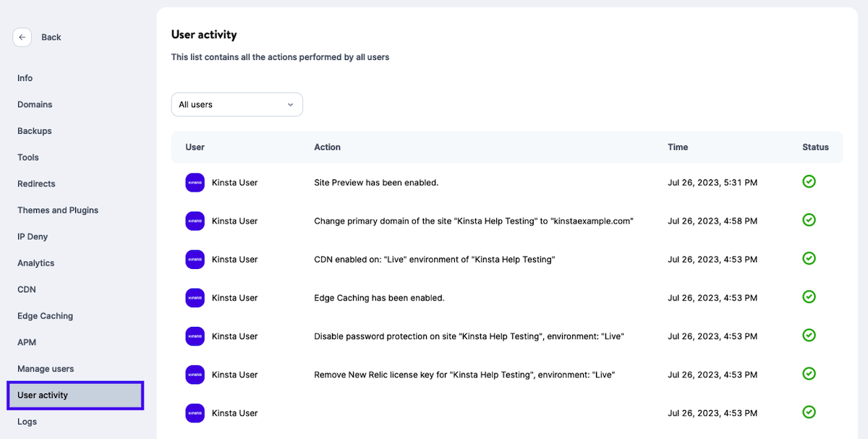Click the back arrow icon
Image resolution: width=868 pixels, height=439 pixels.
[x=22, y=37]
